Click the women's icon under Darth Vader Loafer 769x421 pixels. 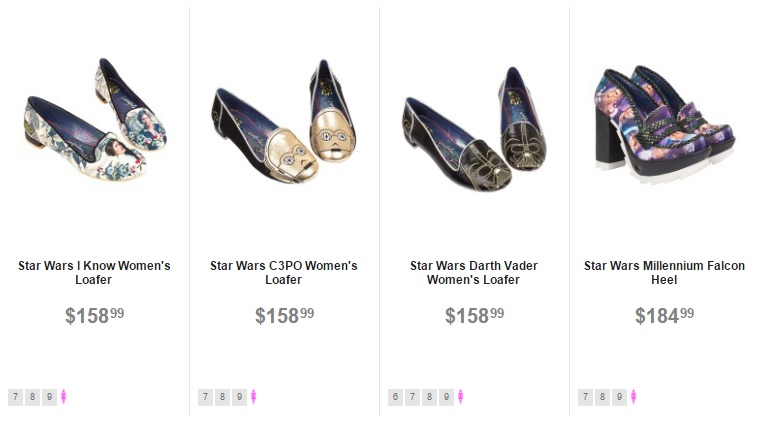coord(461,397)
